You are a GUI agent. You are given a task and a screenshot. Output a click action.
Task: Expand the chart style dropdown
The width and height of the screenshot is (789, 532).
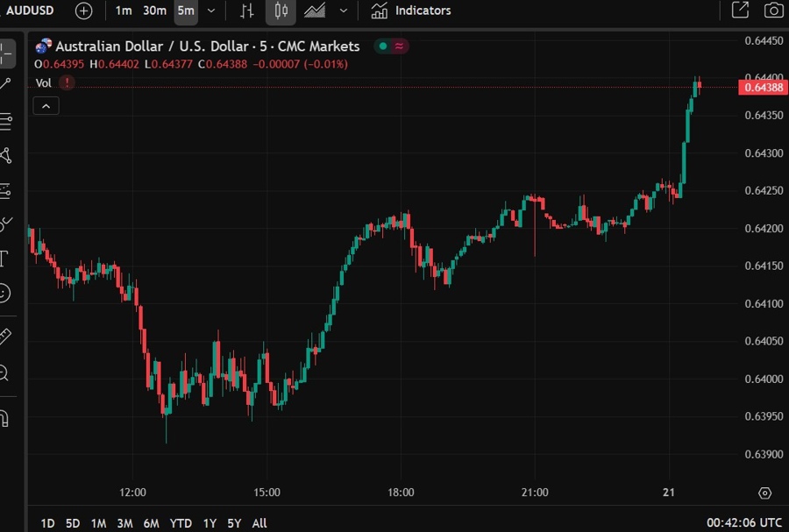tap(343, 11)
